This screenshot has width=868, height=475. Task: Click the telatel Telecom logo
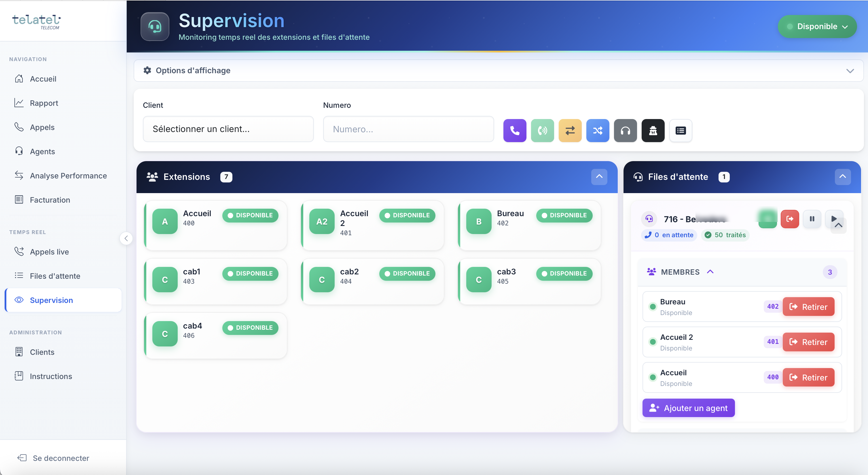pyautogui.click(x=36, y=22)
